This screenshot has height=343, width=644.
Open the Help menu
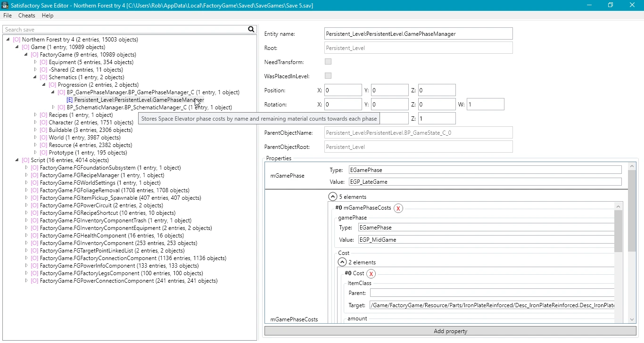48,16
